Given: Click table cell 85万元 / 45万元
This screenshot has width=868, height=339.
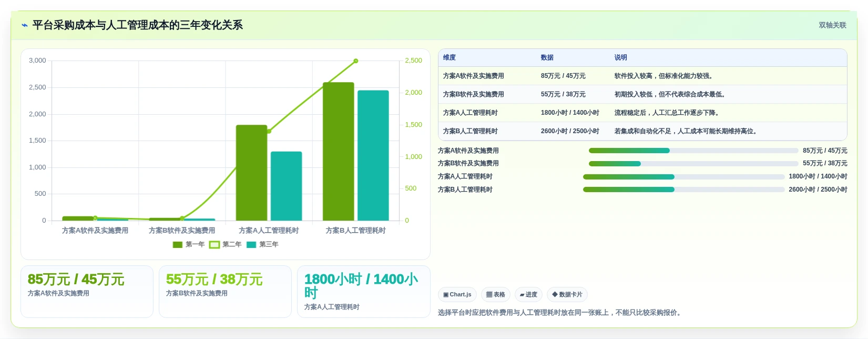Looking at the screenshot, I should (563, 76).
